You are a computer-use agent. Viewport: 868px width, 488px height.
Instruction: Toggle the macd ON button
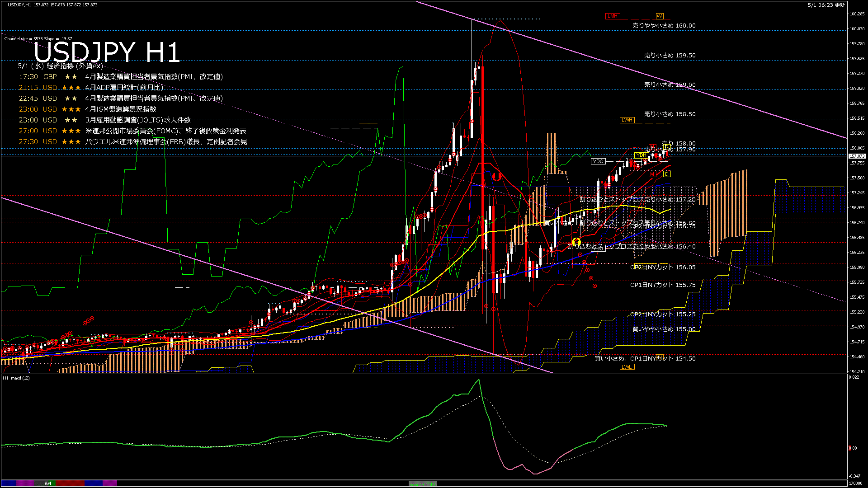pos(423,484)
